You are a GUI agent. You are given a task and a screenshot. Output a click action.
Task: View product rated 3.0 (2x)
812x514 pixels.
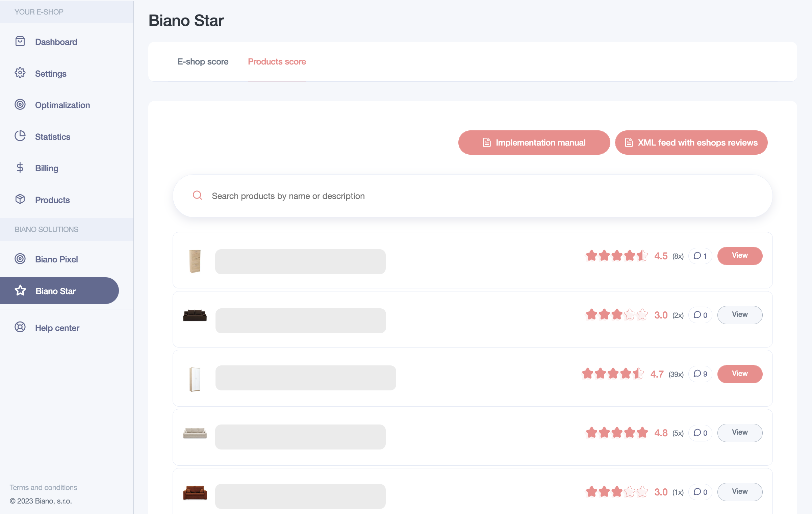tap(740, 315)
